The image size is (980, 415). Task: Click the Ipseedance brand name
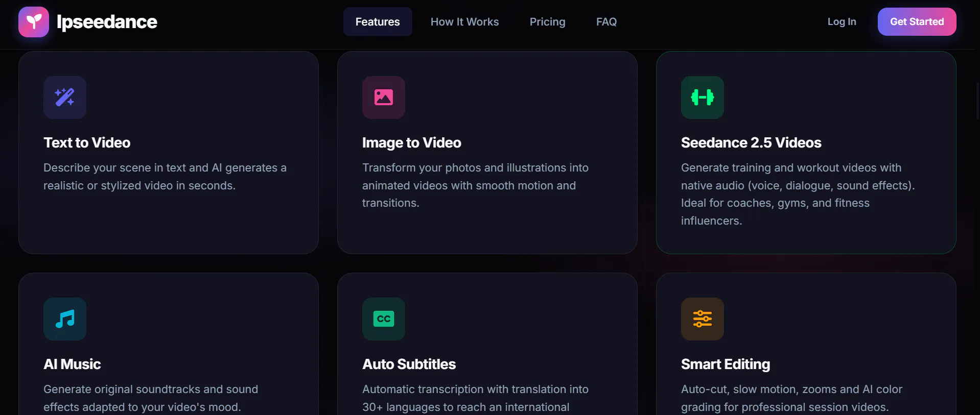click(107, 22)
